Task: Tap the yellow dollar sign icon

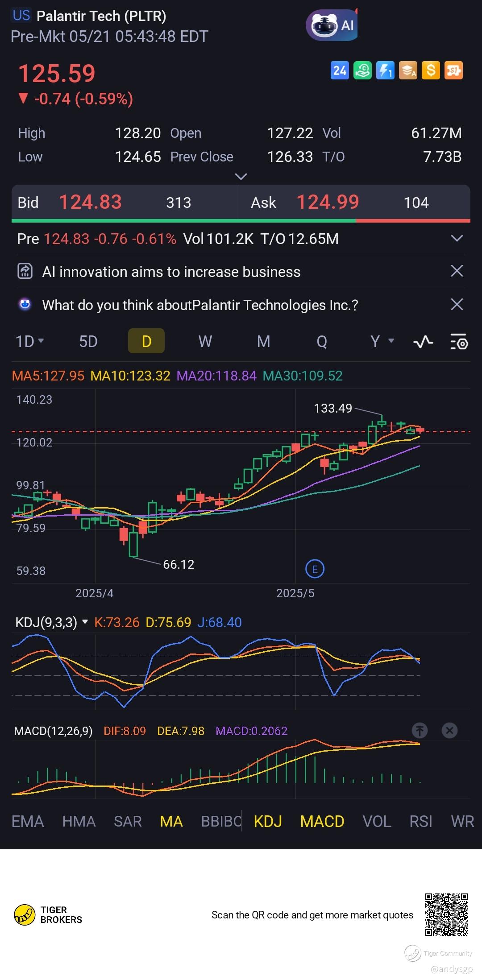Action: click(431, 70)
